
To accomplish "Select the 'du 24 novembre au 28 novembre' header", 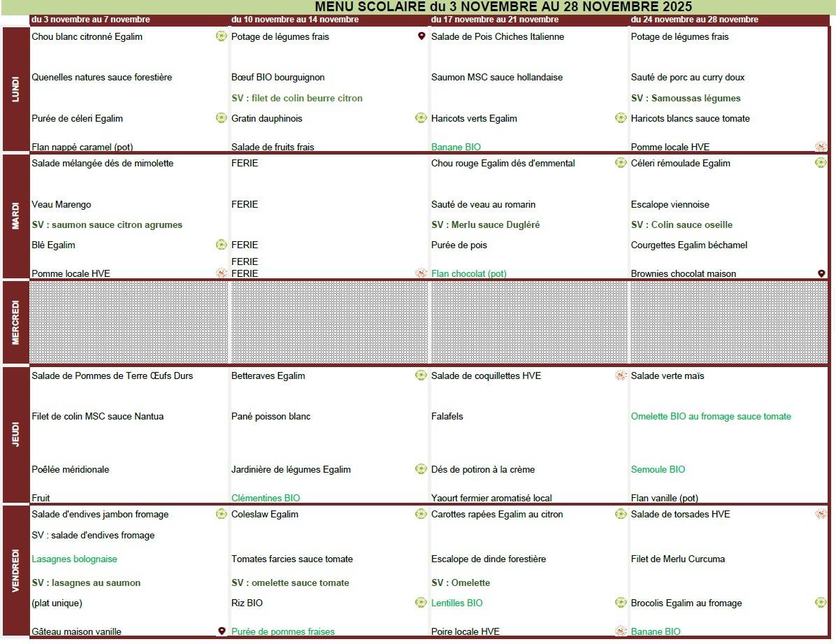I will pyautogui.click(x=694, y=20).
